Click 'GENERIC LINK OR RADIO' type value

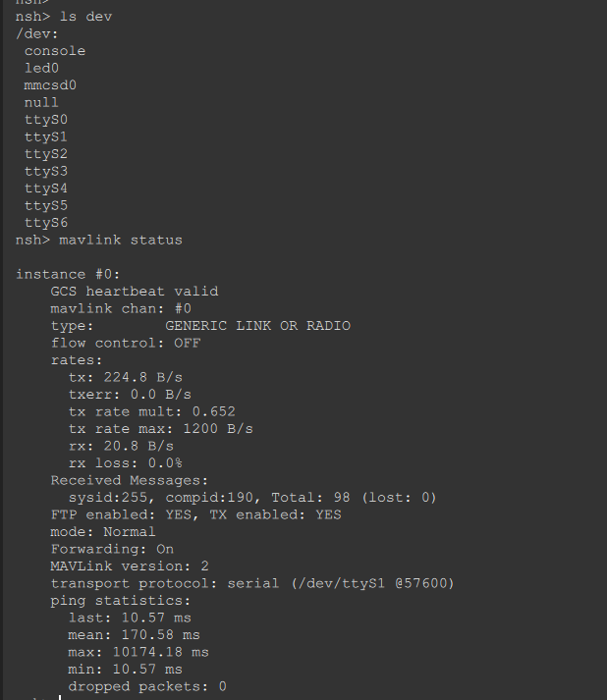pyautogui.click(x=257, y=326)
